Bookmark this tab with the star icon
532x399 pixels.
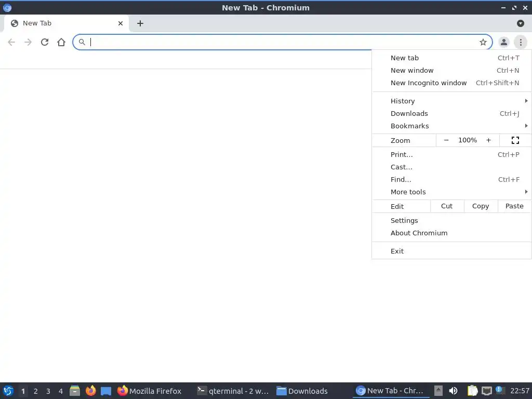click(483, 42)
